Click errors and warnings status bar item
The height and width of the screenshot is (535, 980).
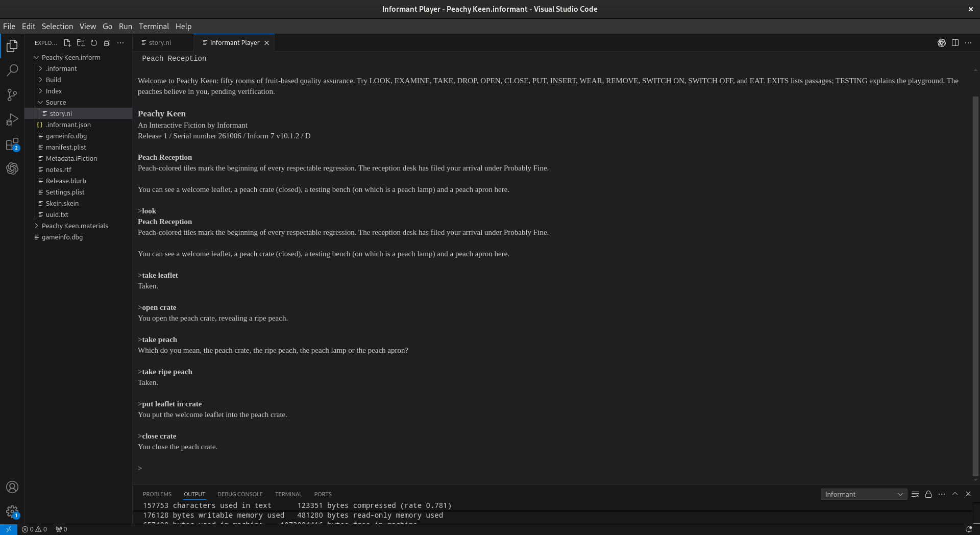[x=35, y=529]
